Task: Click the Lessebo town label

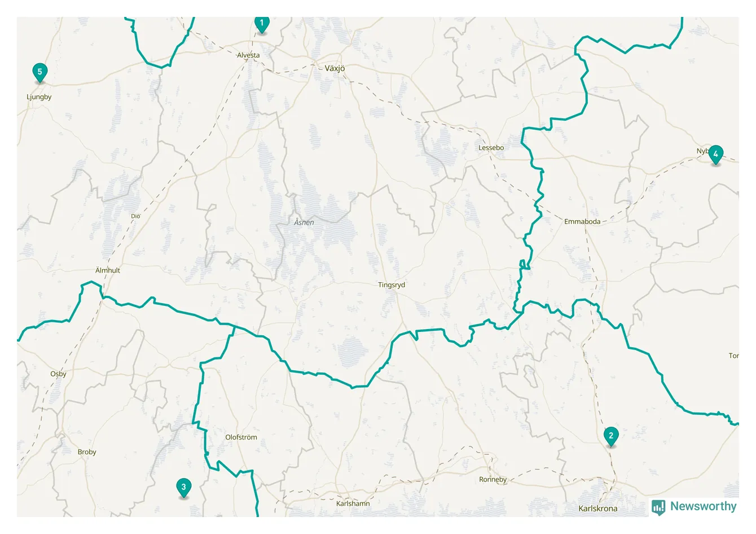Action: pyautogui.click(x=491, y=148)
